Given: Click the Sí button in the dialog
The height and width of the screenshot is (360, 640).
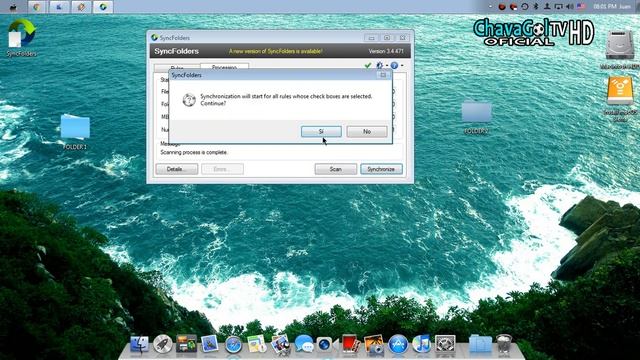Looking at the screenshot, I should click(321, 131).
